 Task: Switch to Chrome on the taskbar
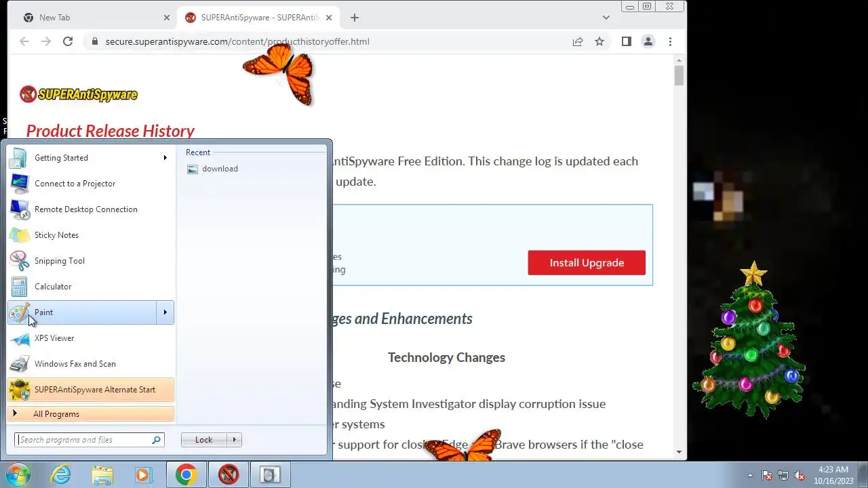pos(186,475)
